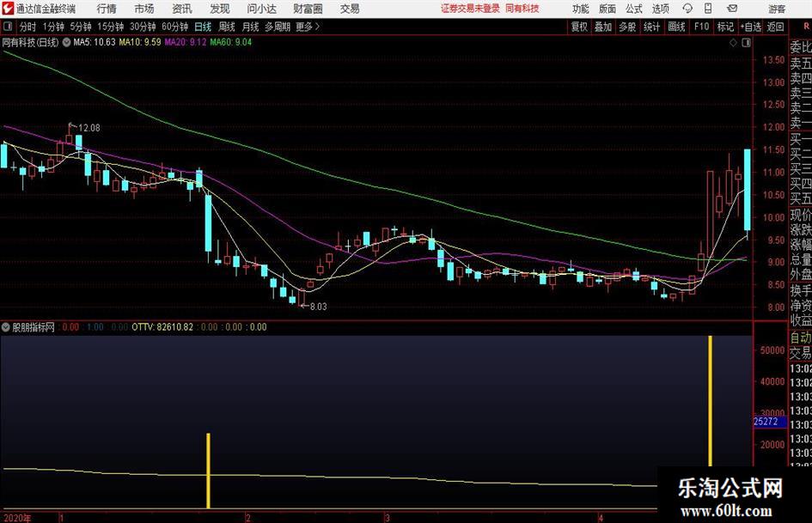Click the short yellow signal bar before February

pyautogui.click(x=208, y=471)
